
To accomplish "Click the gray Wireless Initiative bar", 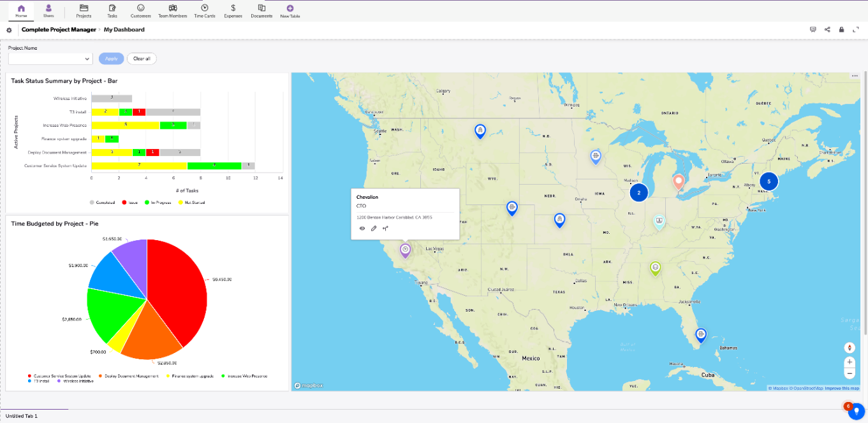I will 112,98.
